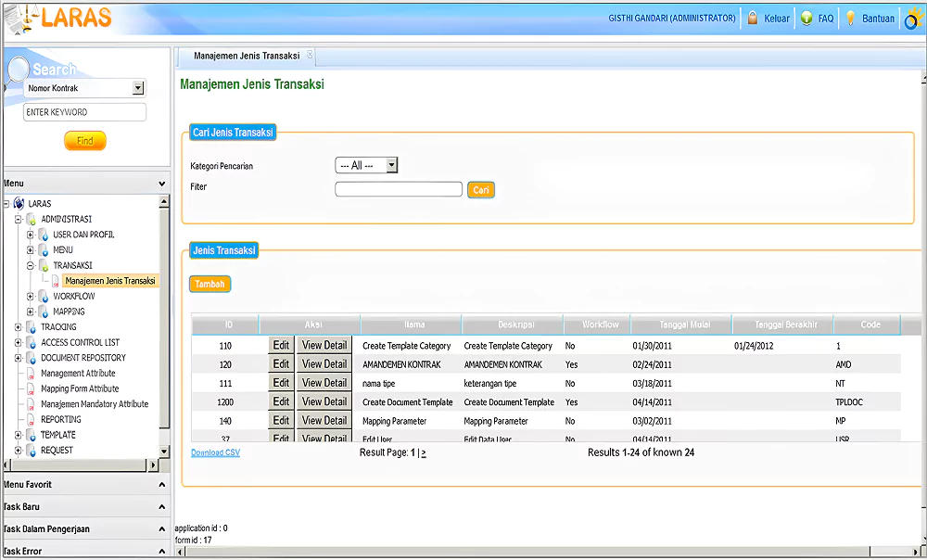
Task: Open the Kategori Pencarian dropdown
Action: [391, 165]
